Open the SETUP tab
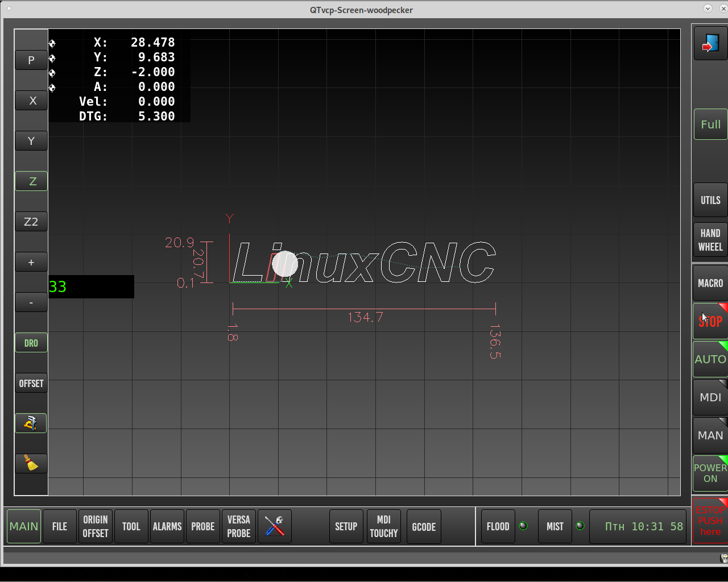728x582 pixels. [346, 526]
